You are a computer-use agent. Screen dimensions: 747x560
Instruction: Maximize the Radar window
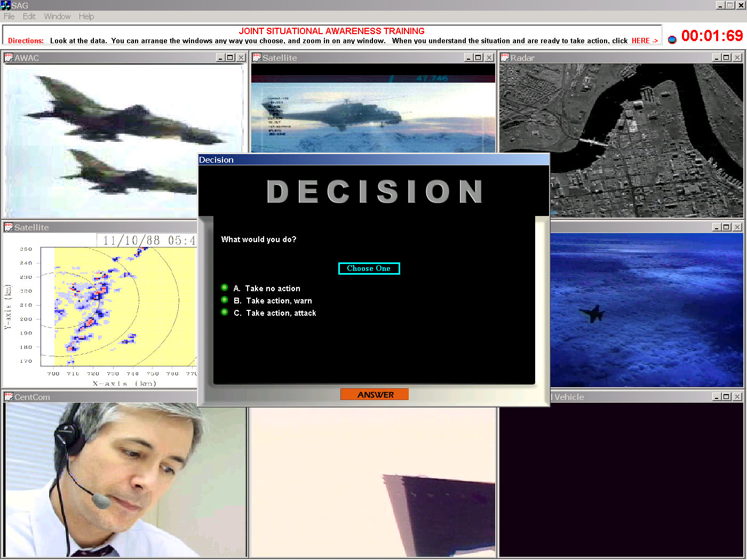point(727,58)
